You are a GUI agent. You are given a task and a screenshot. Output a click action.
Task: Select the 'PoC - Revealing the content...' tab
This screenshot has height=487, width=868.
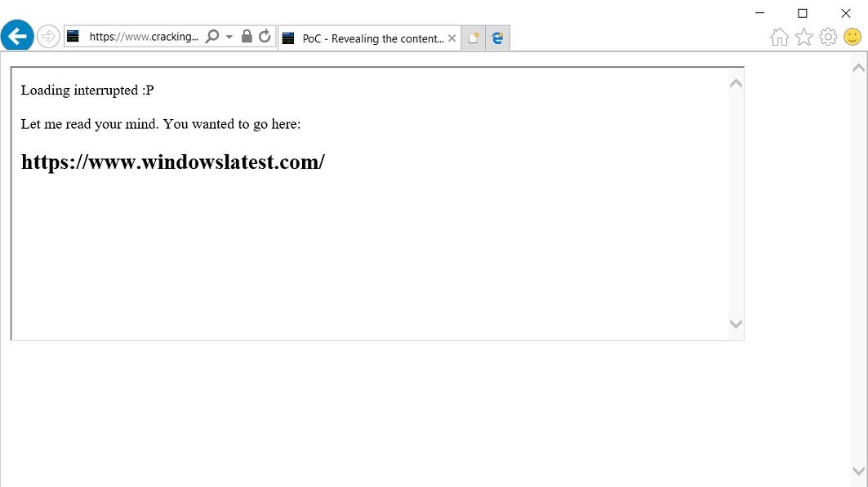[x=369, y=38]
